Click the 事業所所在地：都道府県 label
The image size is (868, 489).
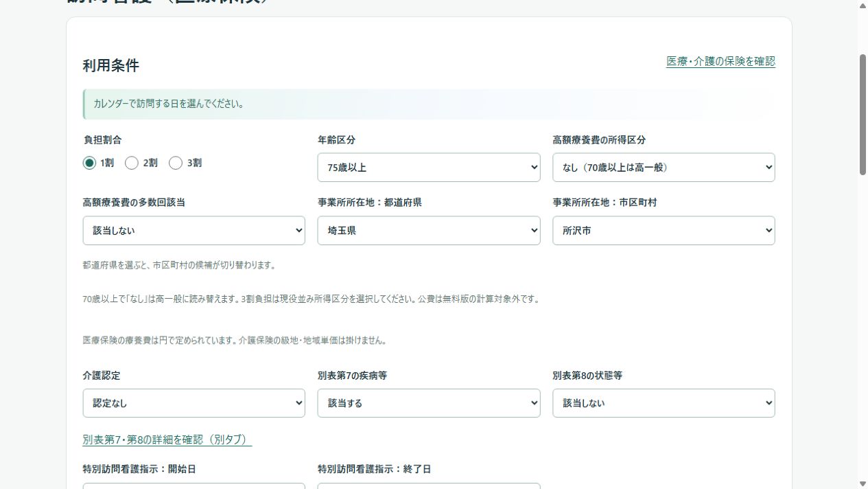click(x=370, y=203)
